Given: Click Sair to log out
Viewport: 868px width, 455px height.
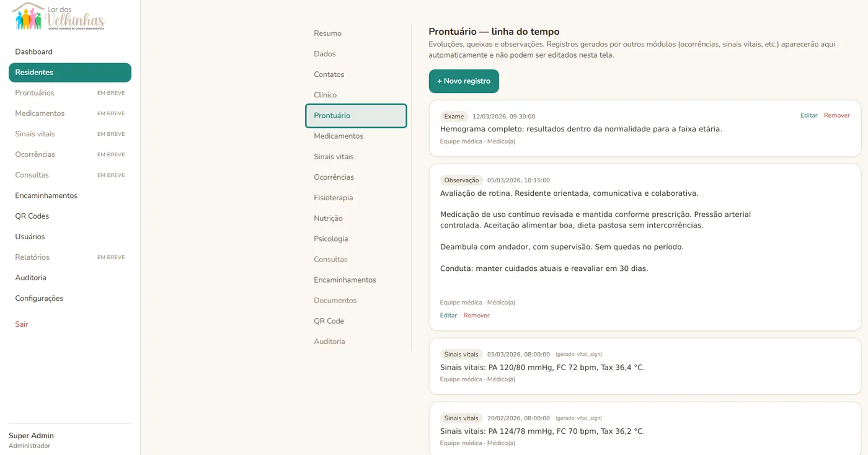Looking at the screenshot, I should pos(22,324).
